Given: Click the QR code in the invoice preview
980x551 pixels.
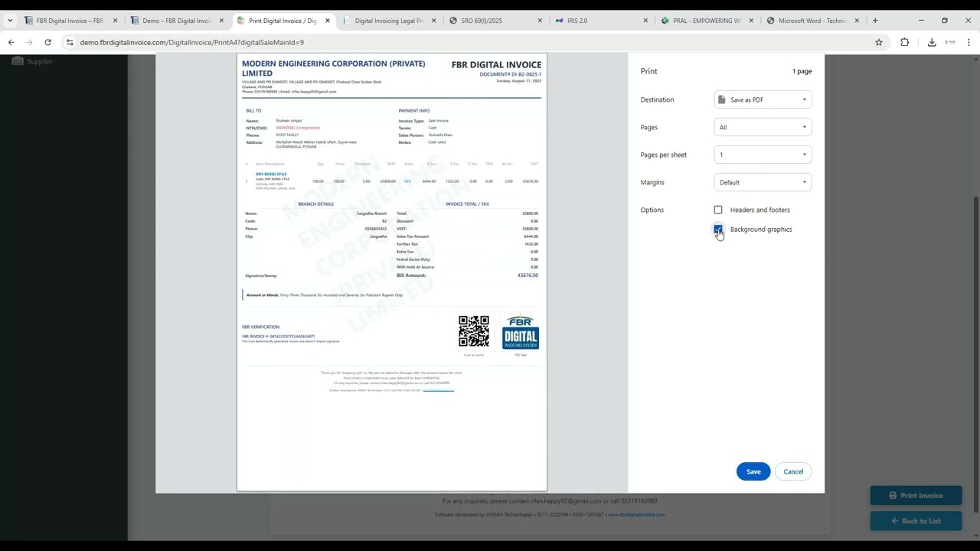Looking at the screenshot, I should coord(474,331).
